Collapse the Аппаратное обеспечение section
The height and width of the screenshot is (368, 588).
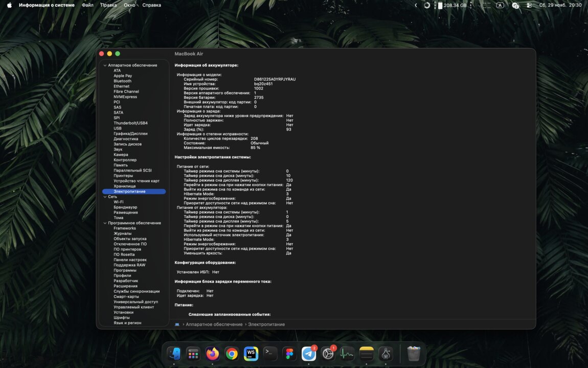pos(105,66)
